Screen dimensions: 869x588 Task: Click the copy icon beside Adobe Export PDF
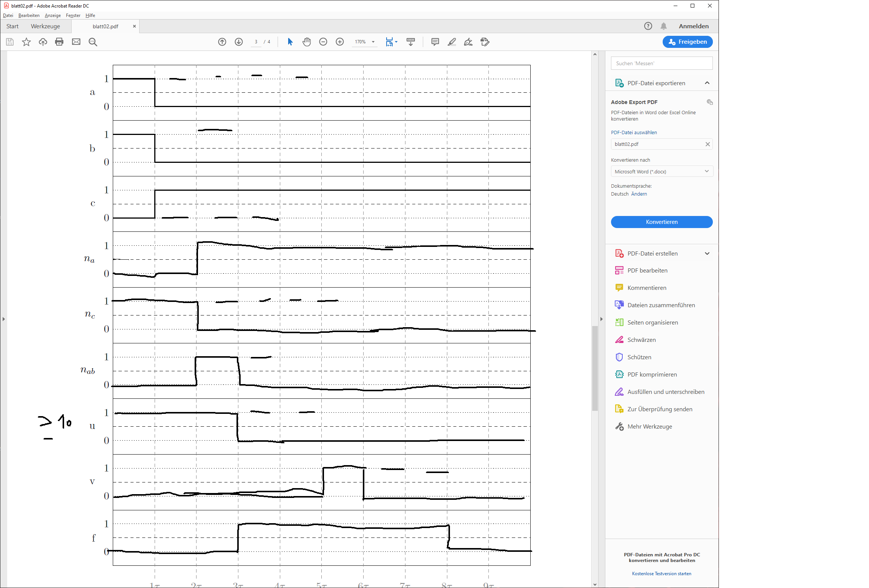[709, 102]
